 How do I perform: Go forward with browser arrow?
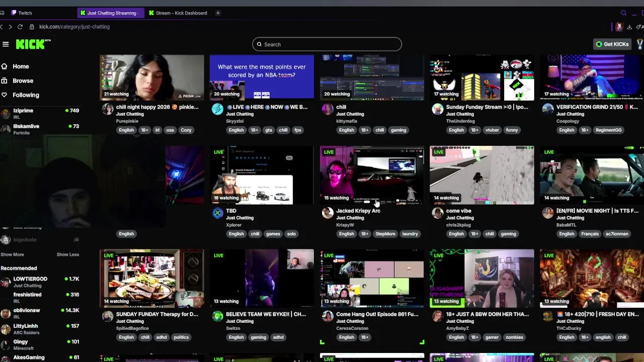(10, 27)
